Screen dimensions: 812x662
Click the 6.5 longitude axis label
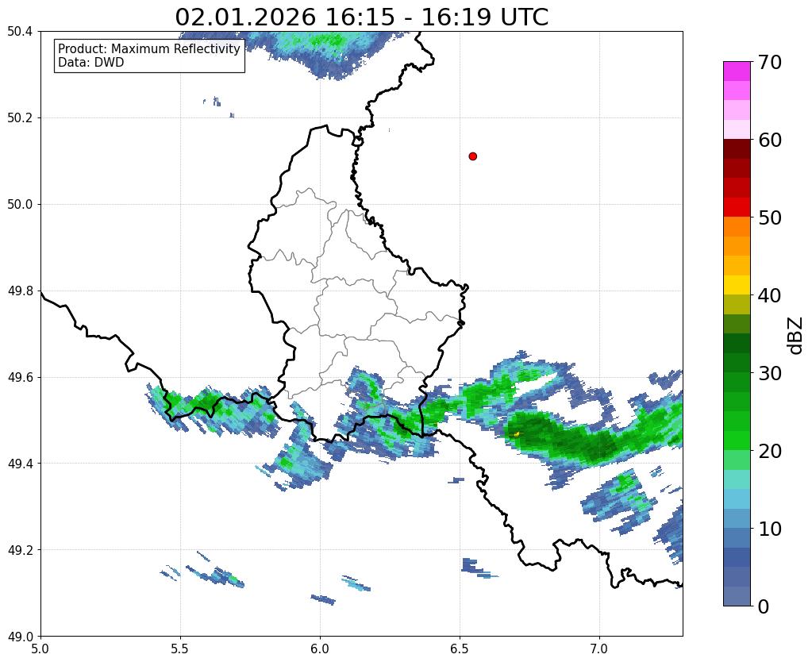(x=460, y=649)
